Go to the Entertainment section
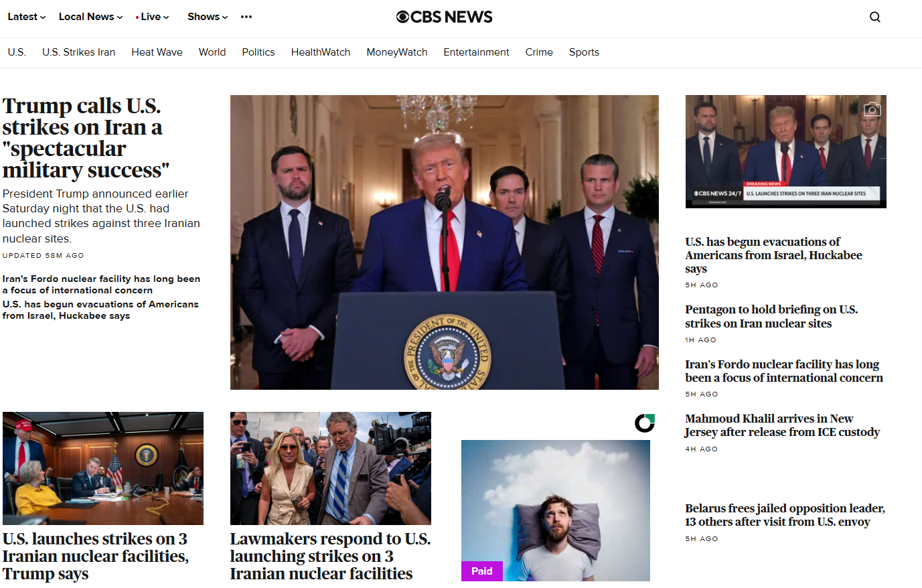Viewport: 922px width, 588px height. click(x=476, y=52)
